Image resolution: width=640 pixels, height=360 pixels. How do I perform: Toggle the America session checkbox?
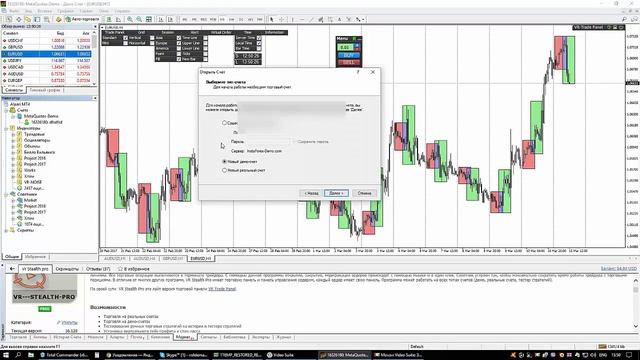[179, 49]
